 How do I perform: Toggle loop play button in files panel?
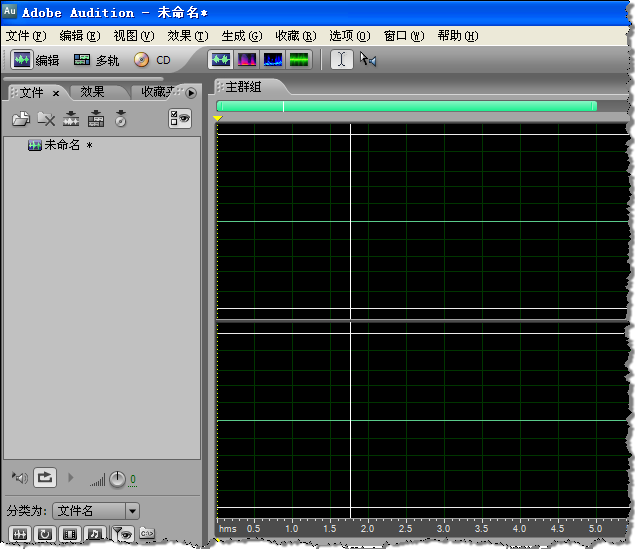46,478
